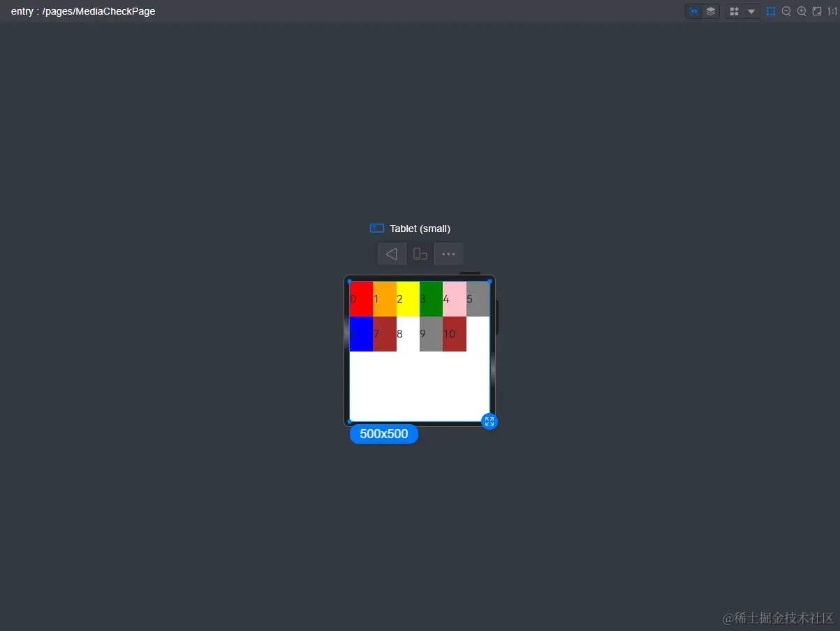840x631 pixels.
Task: Toggle the blue frame bounding box icon
Action: [771, 11]
